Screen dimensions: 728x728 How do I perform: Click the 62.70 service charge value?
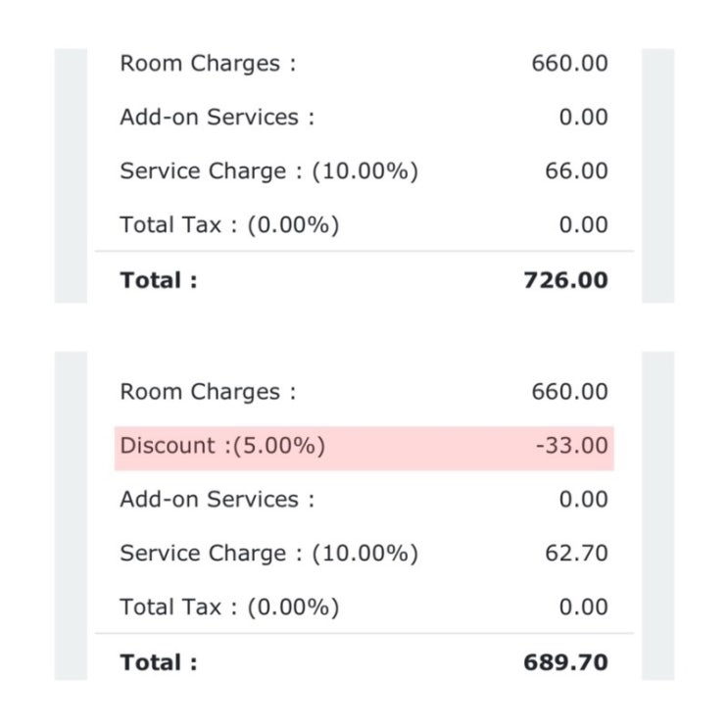click(x=576, y=554)
